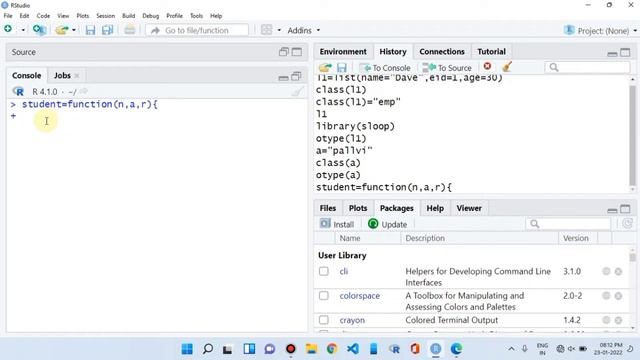Click the Create a Project icon
The height and width of the screenshot is (360, 640).
(39, 30)
